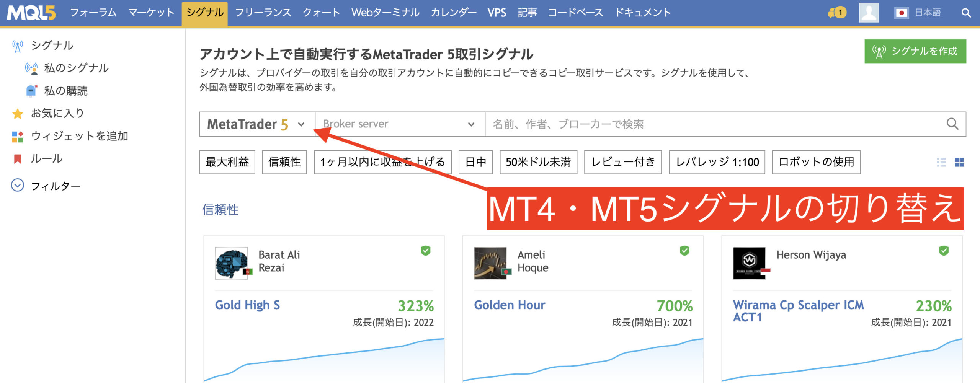Select シグナル text in the sidebar
Screen dimensions: 980x383
click(52, 46)
